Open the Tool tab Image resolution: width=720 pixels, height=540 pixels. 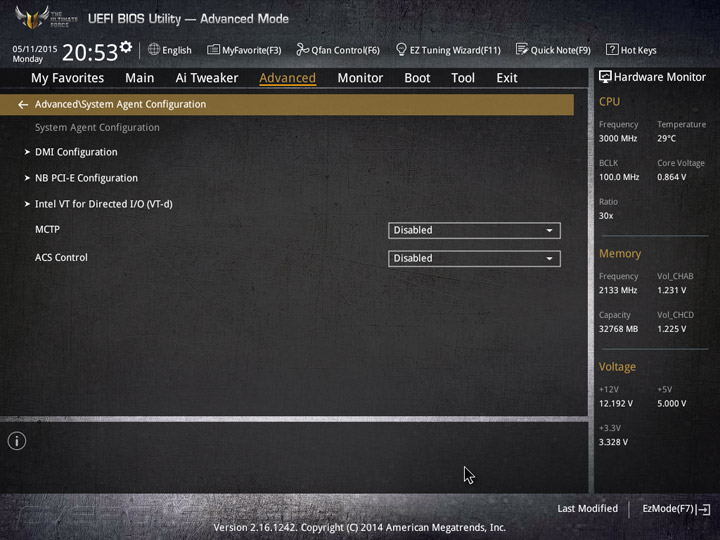tap(463, 78)
